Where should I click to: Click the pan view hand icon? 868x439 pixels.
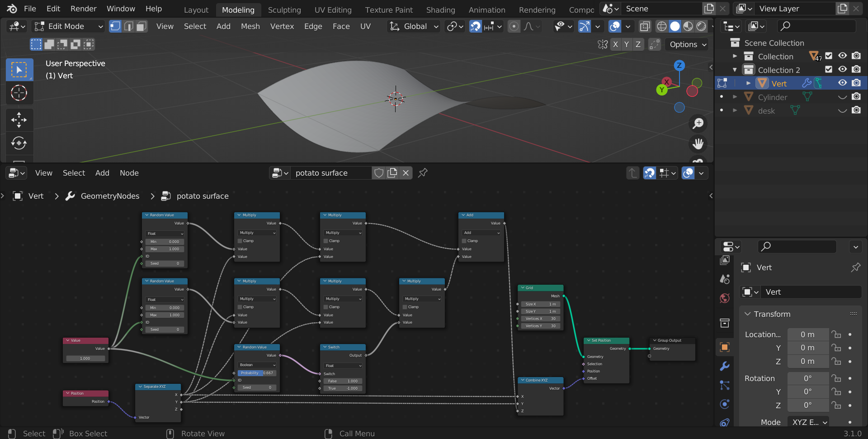pyautogui.click(x=698, y=144)
